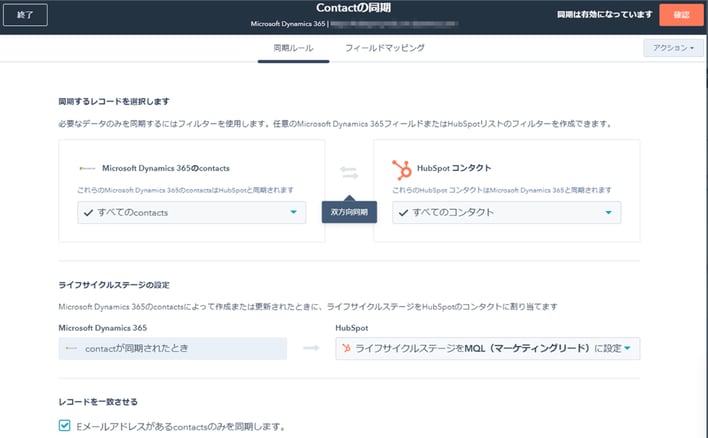Click the contactが同期されたとき field
This screenshot has width=708, height=438.
(172, 348)
